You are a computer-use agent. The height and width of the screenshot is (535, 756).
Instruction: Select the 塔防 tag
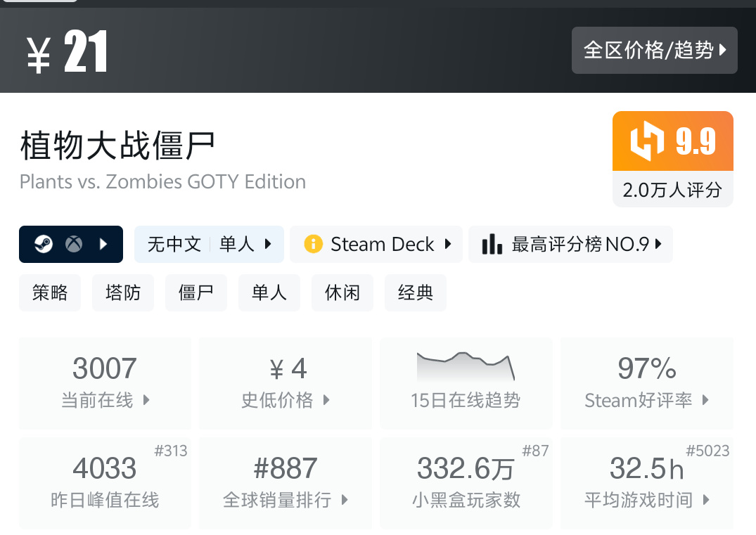pyautogui.click(x=123, y=292)
